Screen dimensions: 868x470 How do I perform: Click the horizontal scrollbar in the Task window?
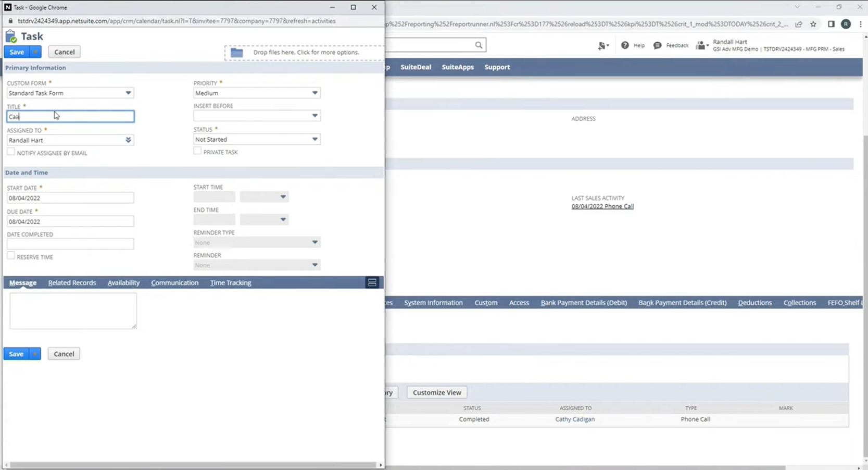[193, 465]
